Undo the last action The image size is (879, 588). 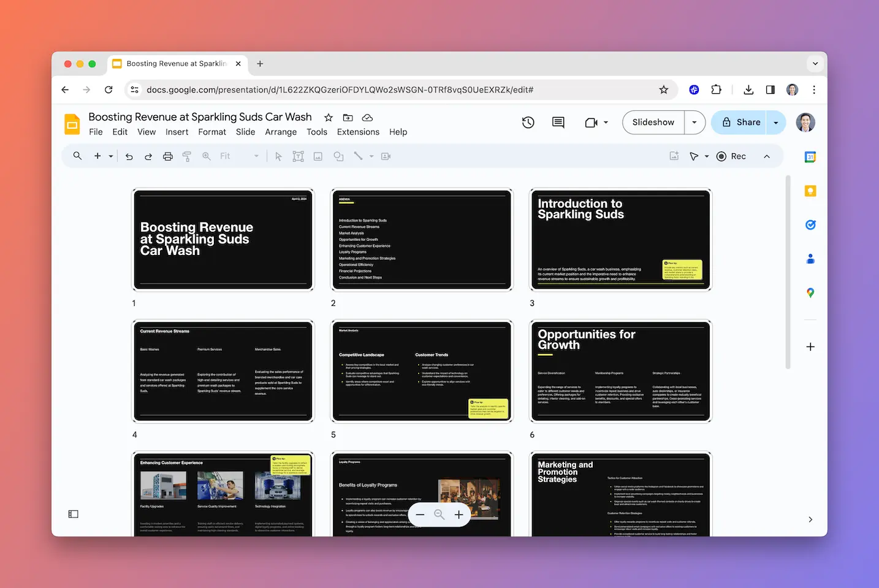point(129,156)
